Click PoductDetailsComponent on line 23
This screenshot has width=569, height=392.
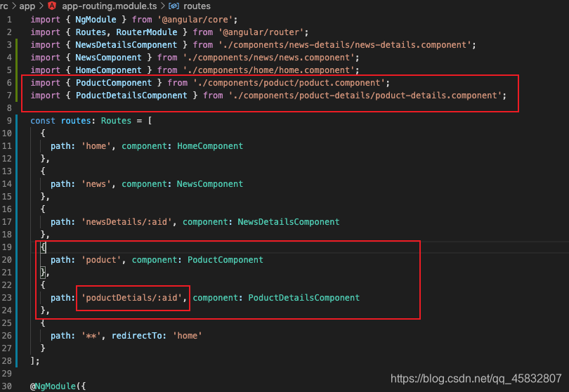click(304, 298)
